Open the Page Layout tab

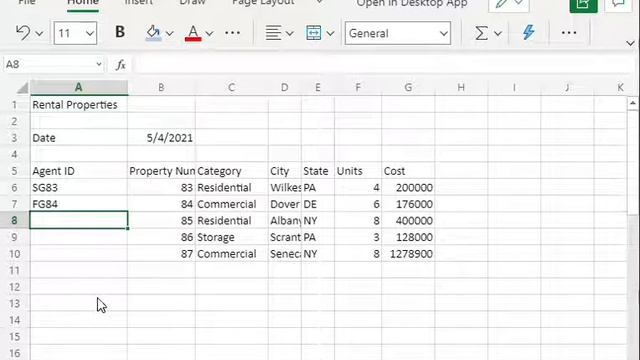coord(263,3)
